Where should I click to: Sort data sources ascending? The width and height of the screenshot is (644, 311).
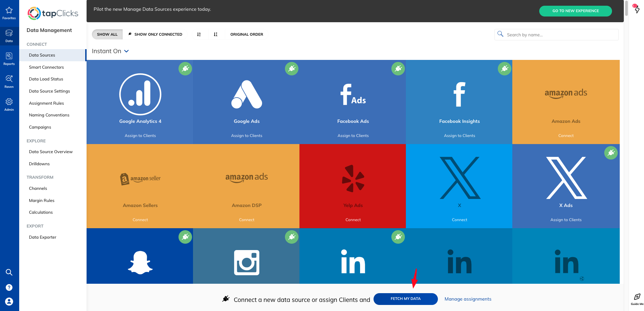[199, 34]
